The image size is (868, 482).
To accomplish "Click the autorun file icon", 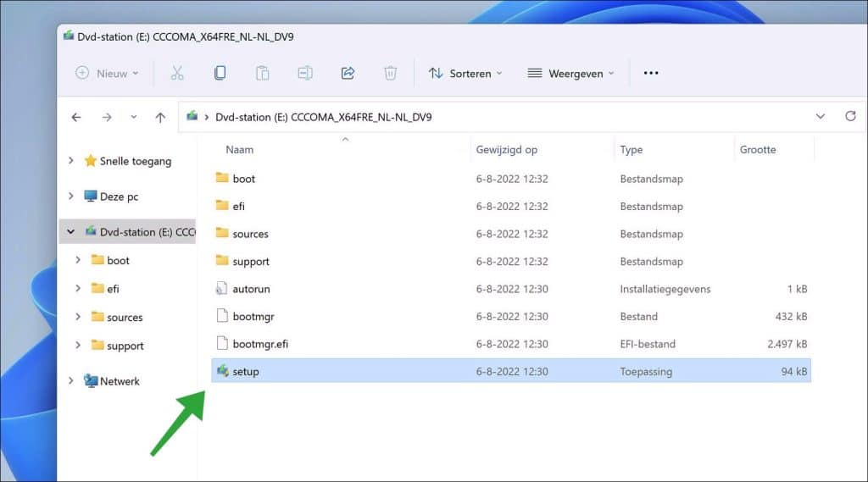I will pos(221,288).
